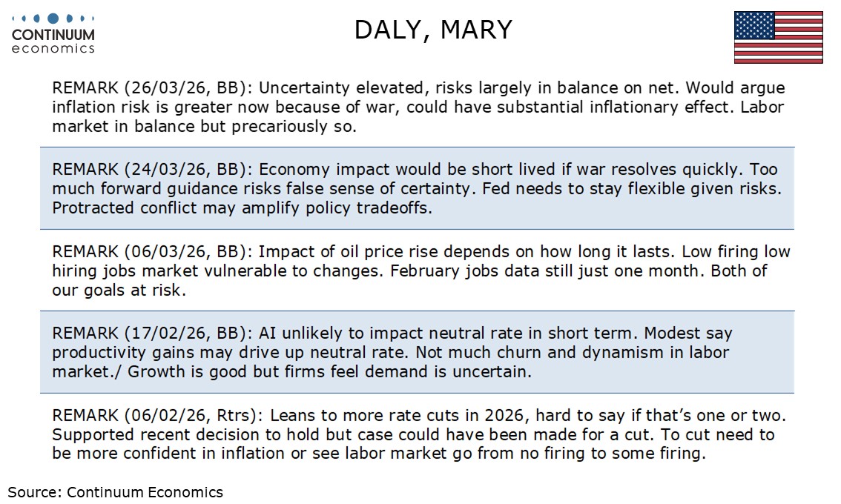
Task: Click the CONTINUUM wordmark in the logo
Action: pos(53,35)
